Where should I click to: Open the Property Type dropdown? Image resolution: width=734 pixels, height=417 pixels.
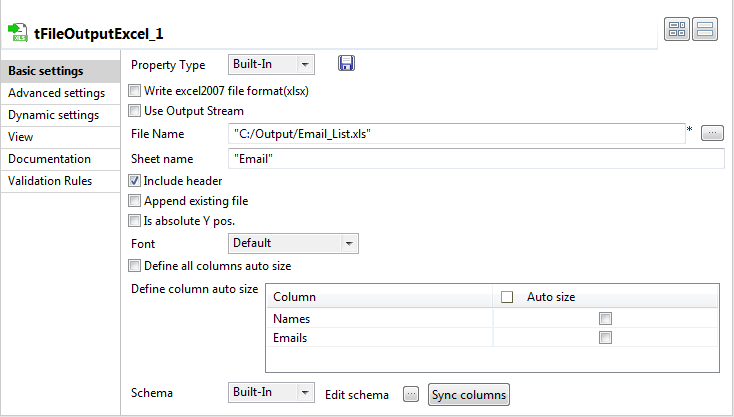tap(271, 65)
